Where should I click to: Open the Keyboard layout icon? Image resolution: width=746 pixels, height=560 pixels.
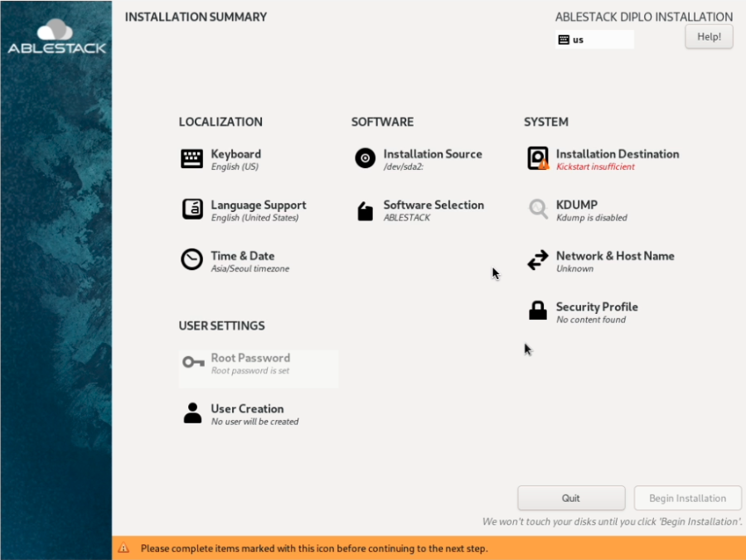click(x=191, y=159)
